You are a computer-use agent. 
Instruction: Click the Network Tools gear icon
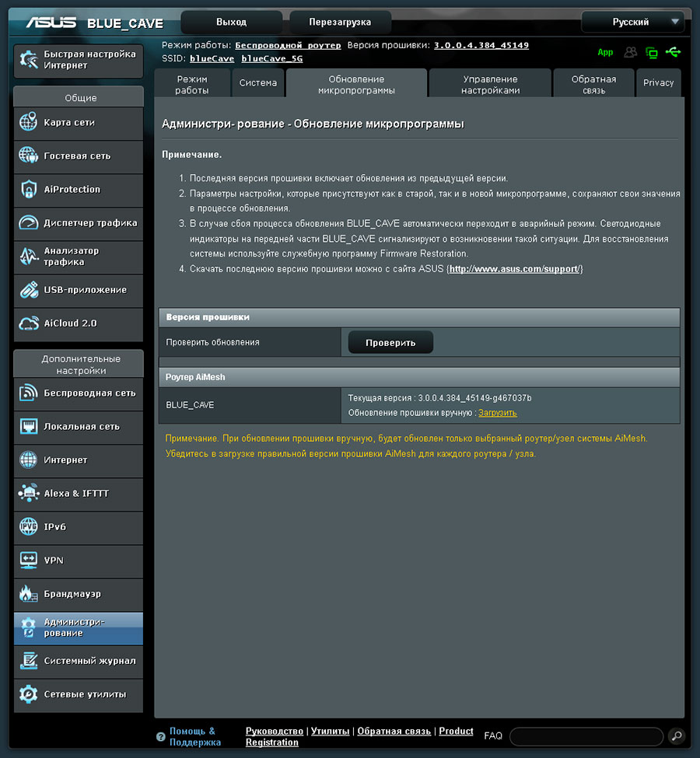click(29, 694)
